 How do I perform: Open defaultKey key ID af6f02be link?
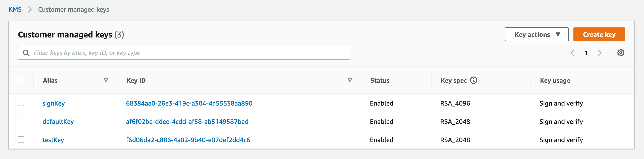pos(187,122)
